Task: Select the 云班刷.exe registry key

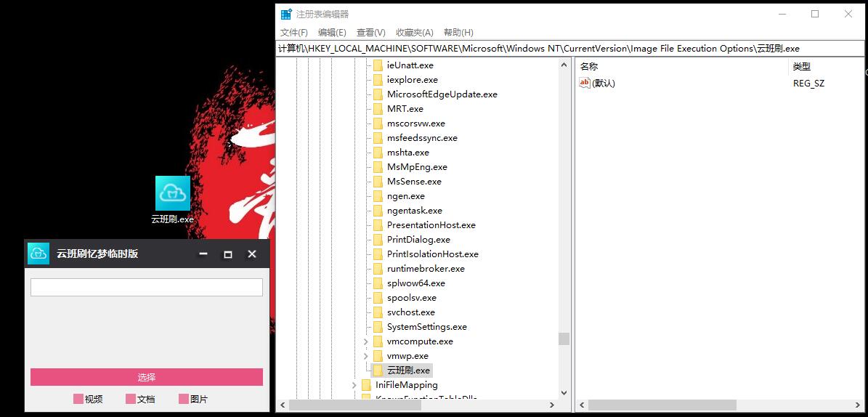Action: [408, 371]
